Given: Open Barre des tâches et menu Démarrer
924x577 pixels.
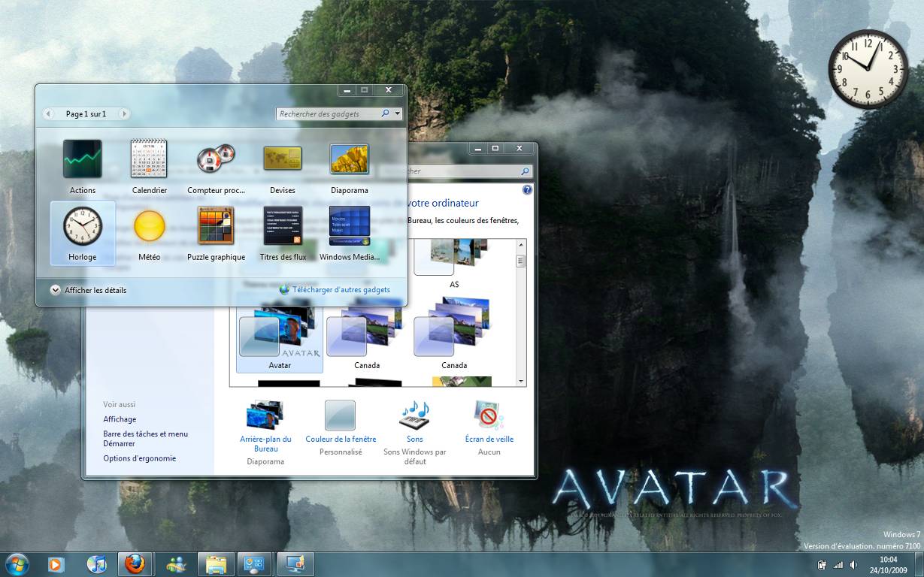Looking at the screenshot, I should click(146, 439).
